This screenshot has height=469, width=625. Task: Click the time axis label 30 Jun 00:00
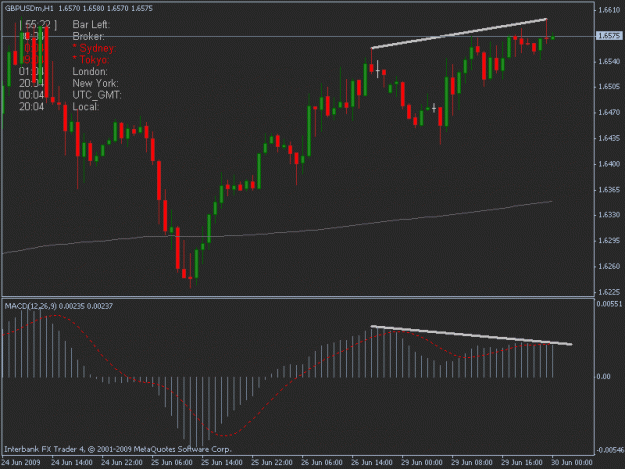tap(572, 462)
